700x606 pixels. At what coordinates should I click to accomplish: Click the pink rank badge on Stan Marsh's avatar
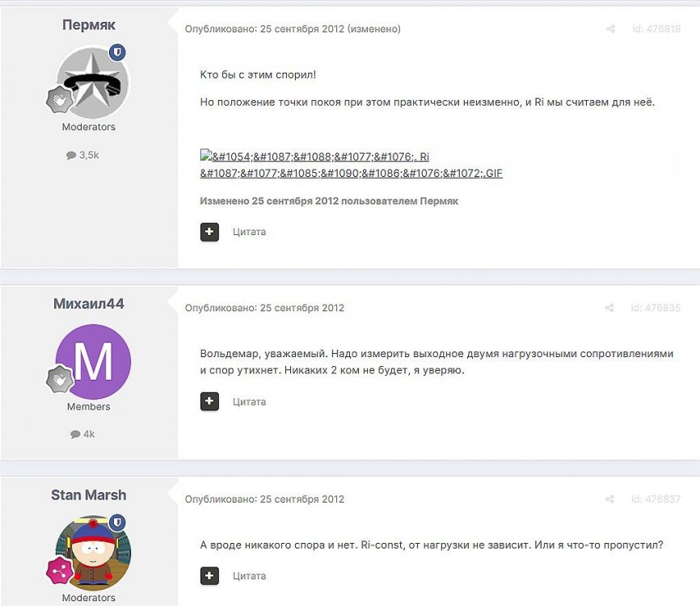[x=60, y=570]
